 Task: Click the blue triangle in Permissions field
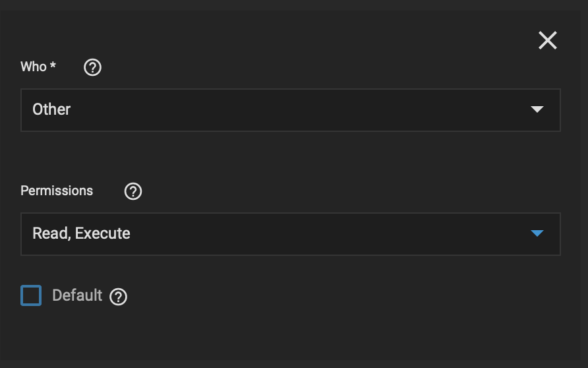coord(537,233)
